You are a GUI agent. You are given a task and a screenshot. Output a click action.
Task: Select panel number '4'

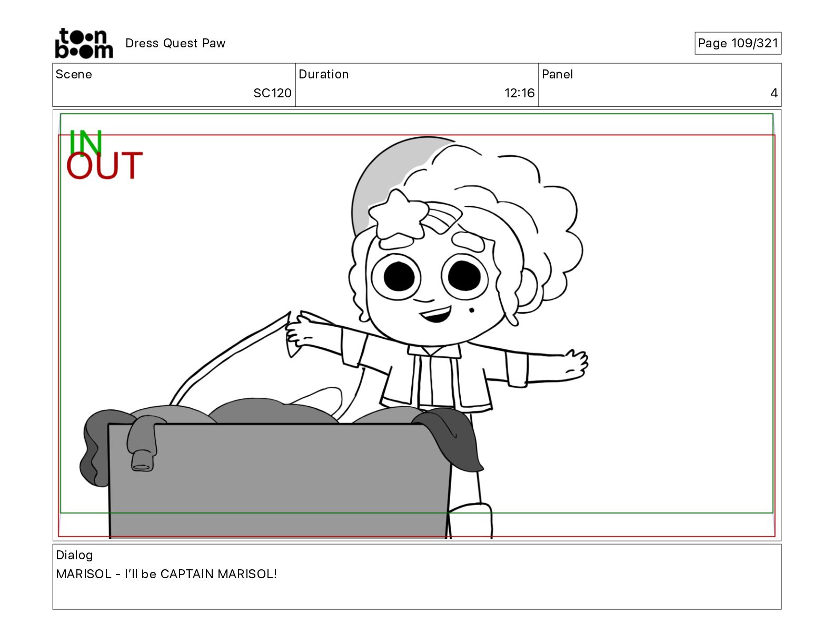click(774, 93)
